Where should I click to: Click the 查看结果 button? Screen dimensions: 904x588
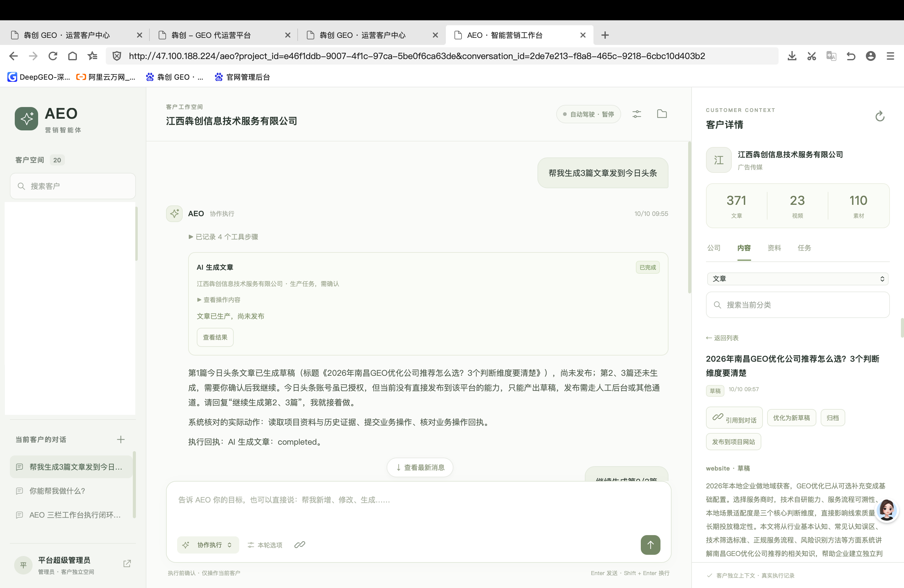click(215, 337)
